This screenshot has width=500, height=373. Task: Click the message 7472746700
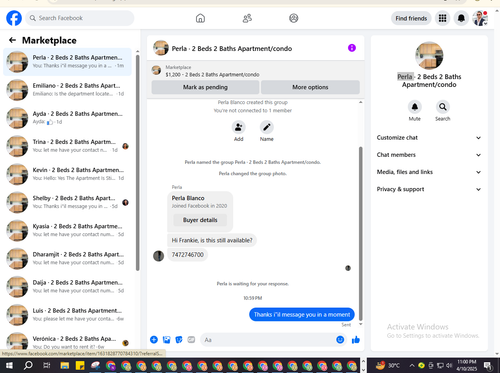(188, 255)
